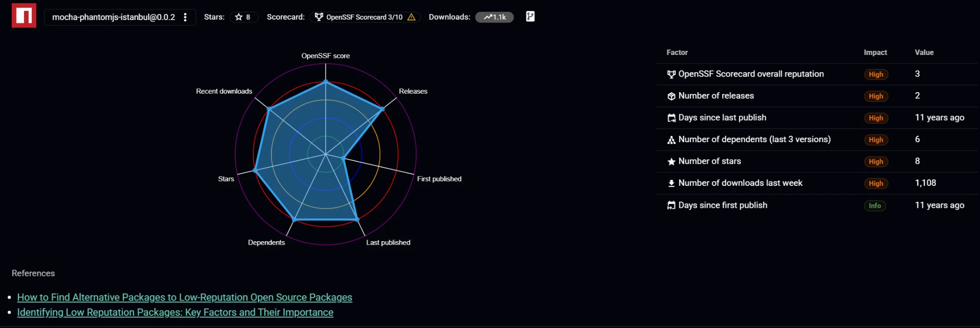980x328 pixels.
Task: Click Days since first publish factor text
Action: click(x=723, y=205)
